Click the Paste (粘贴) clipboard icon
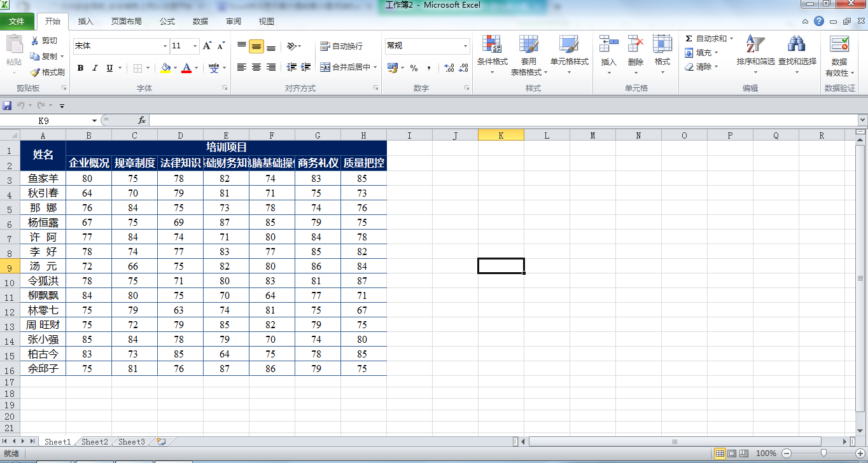The image size is (868, 463). [x=13, y=45]
